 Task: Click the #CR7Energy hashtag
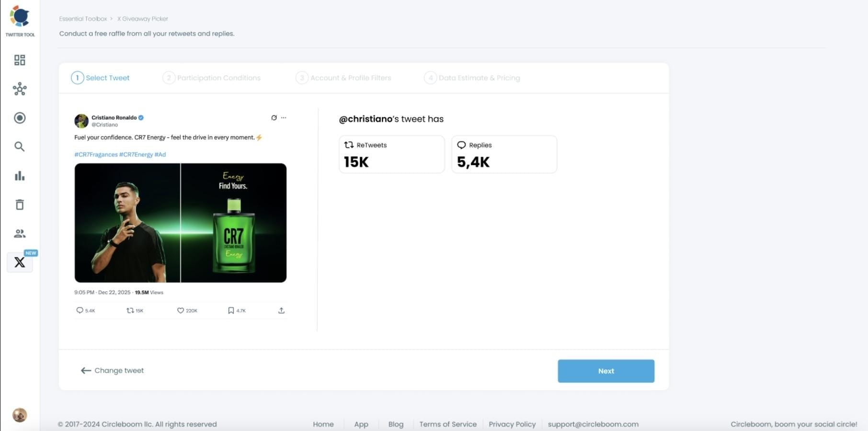136,154
